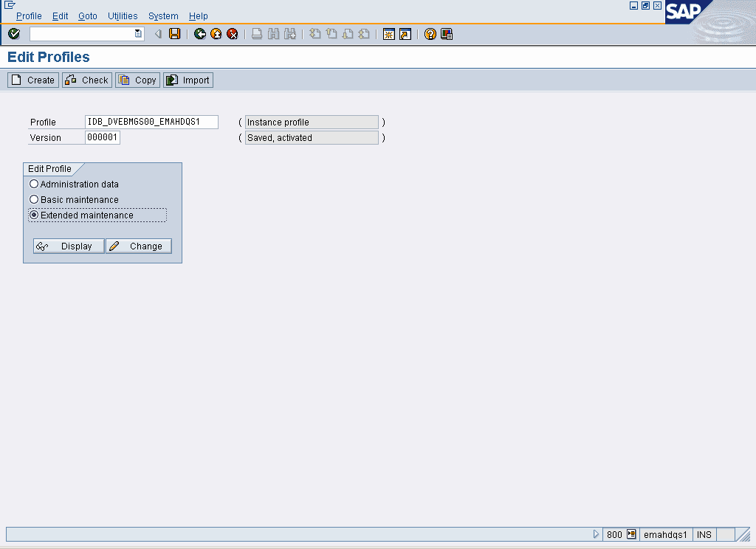Screen dimensions: 756x549
Task: Open the Goto menu
Action: point(88,15)
